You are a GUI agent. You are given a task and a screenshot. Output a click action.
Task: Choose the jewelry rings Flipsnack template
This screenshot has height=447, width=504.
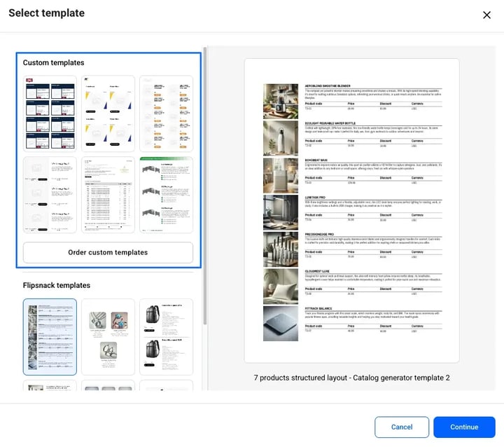coord(108,337)
